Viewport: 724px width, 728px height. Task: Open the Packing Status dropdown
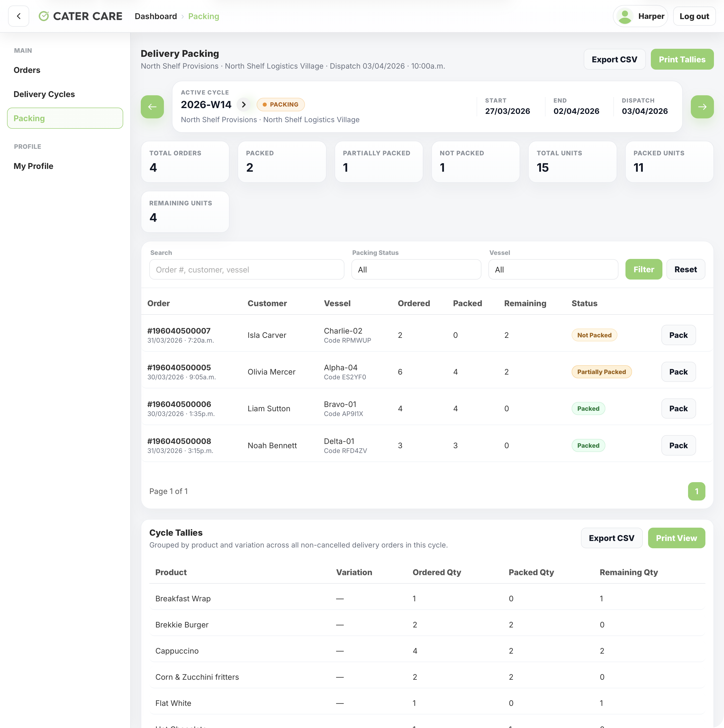[416, 269]
